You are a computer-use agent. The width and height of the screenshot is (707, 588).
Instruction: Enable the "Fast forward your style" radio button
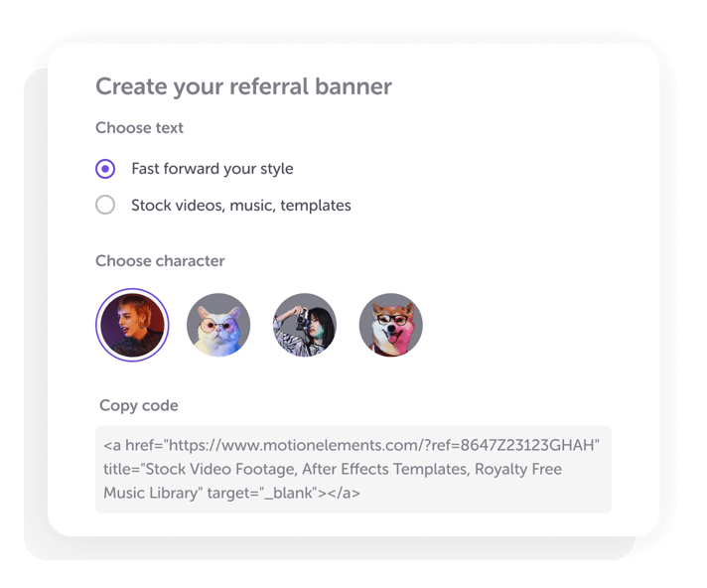tap(105, 169)
